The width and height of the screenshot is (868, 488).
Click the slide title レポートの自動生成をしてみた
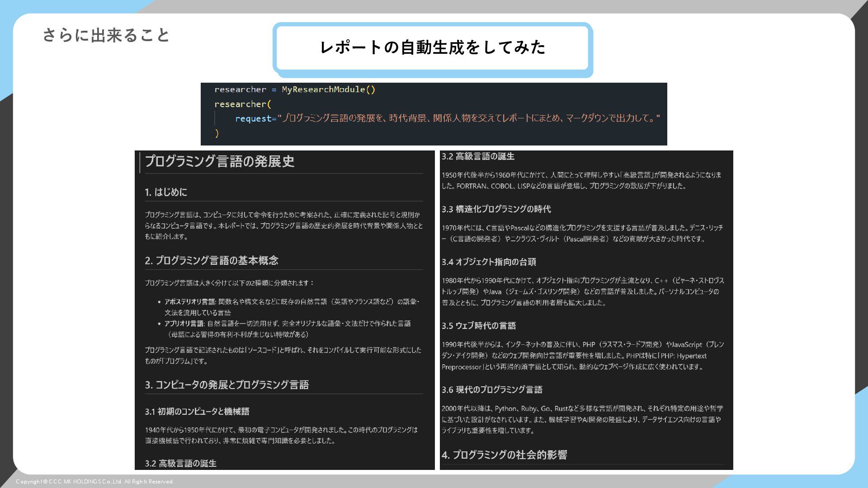(433, 47)
